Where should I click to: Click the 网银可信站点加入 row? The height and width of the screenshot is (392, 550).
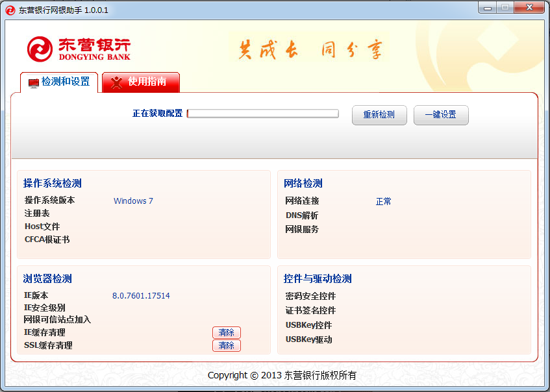coord(57,319)
